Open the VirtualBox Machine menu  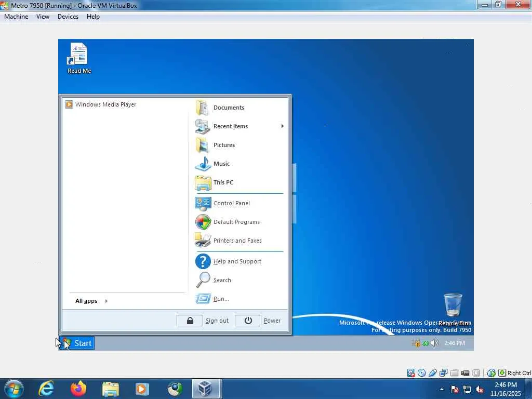[16, 17]
